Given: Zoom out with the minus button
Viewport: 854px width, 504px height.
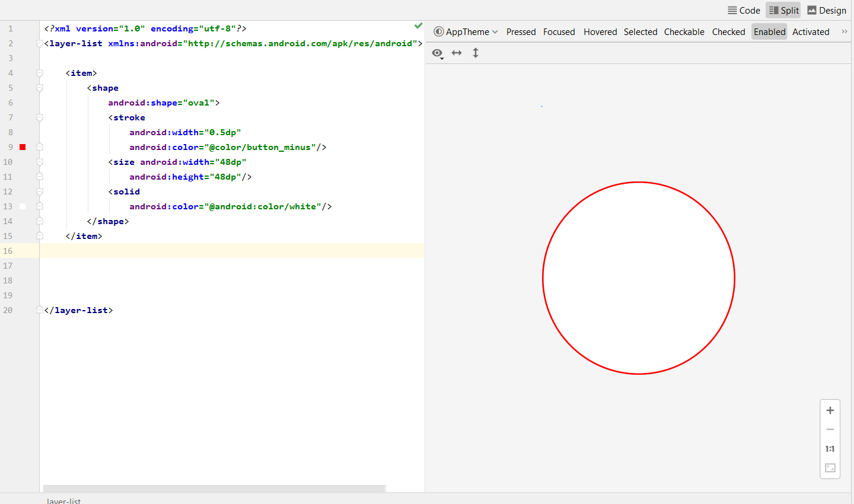Looking at the screenshot, I should 830,429.
